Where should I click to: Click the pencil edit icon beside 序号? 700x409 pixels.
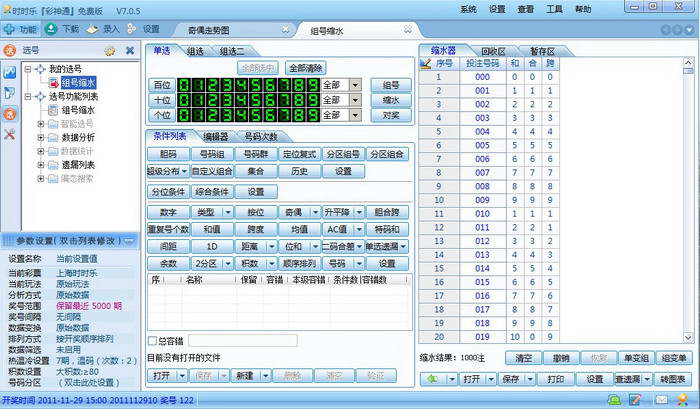425,63
